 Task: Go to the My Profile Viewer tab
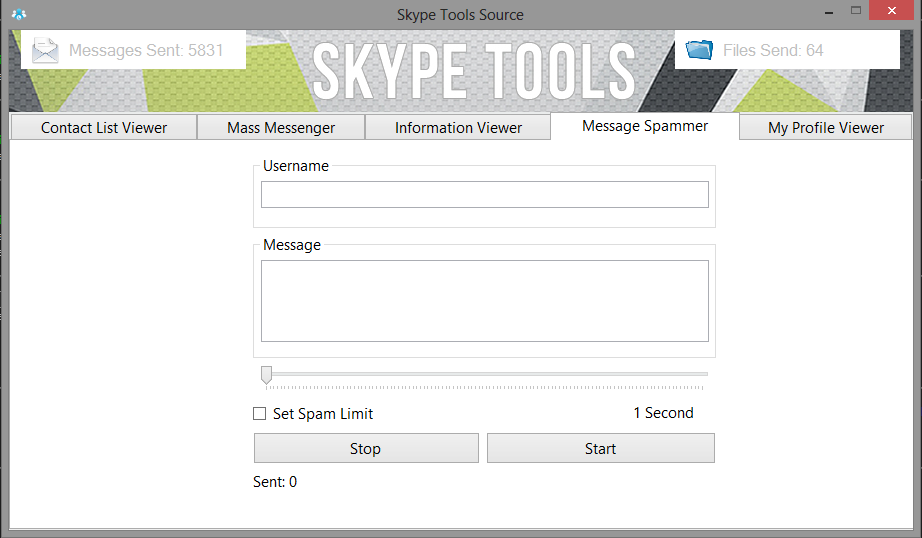826,128
